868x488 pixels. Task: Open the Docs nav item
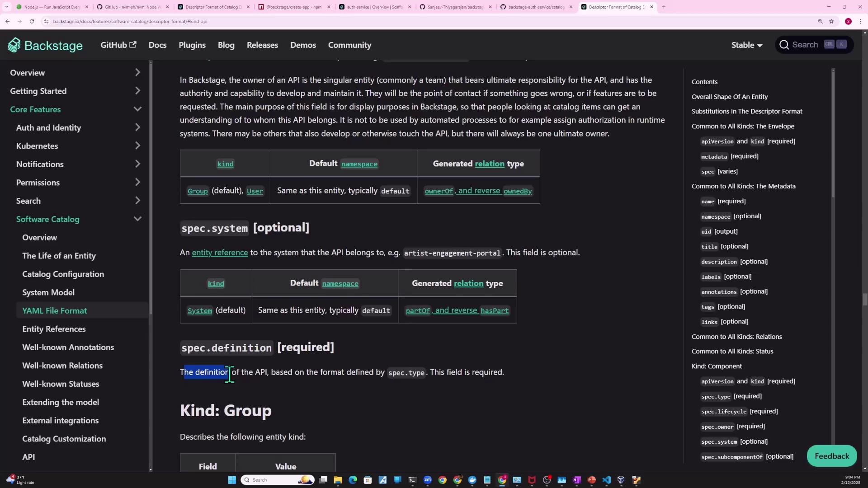(157, 45)
